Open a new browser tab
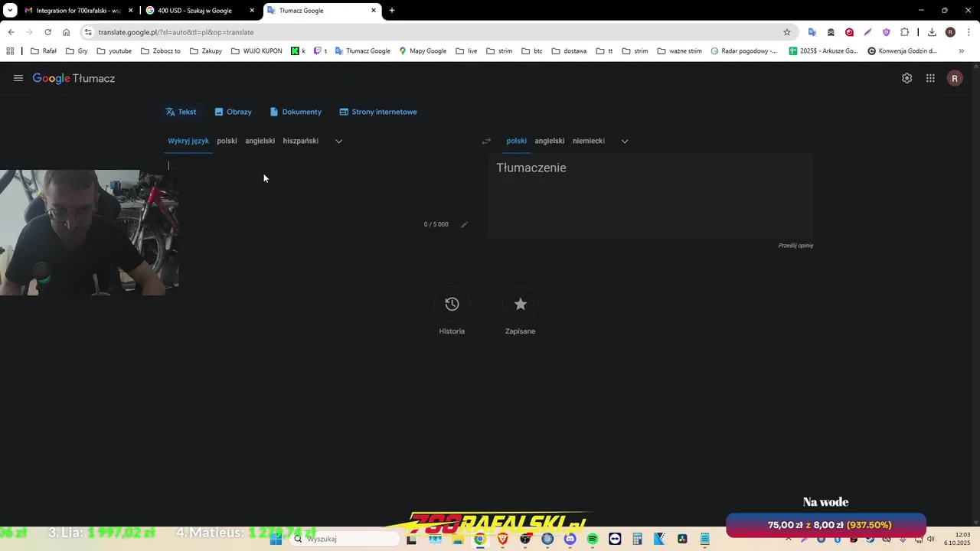This screenshot has width=980, height=551. point(392,11)
